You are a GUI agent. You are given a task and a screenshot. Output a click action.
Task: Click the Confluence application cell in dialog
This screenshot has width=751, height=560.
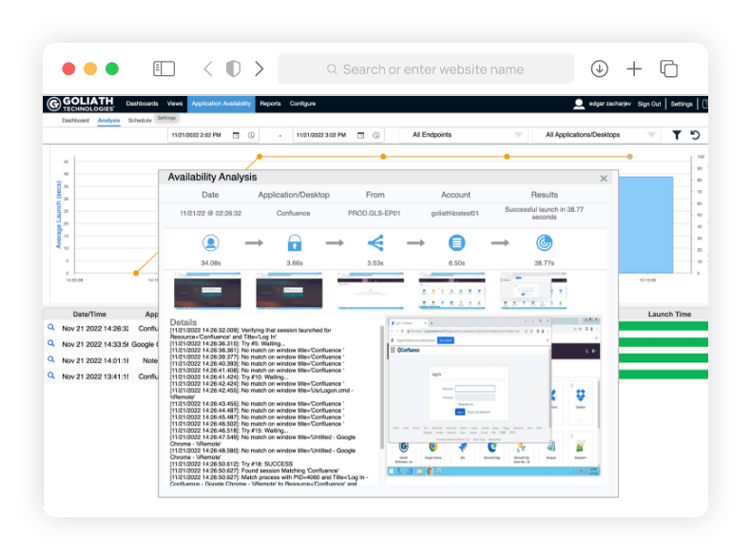[x=293, y=213]
